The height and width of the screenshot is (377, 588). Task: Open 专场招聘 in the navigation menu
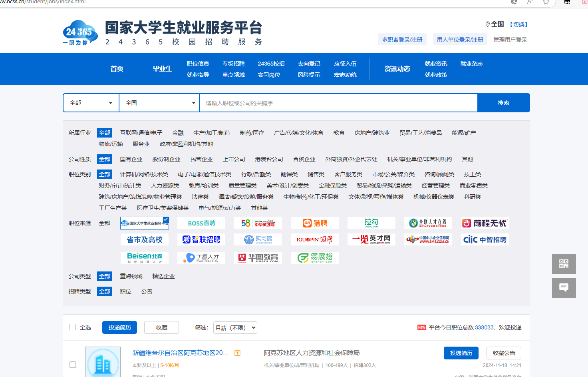tap(233, 64)
